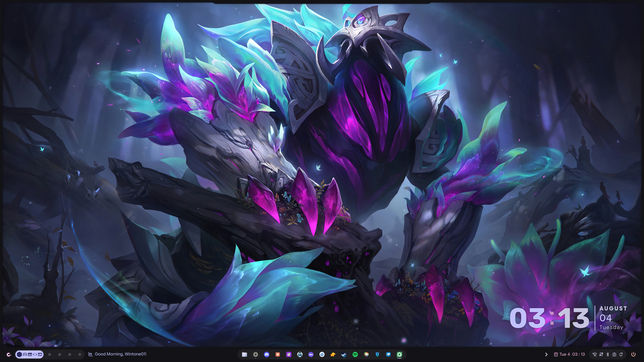Open the blue bench icon app in the dock

pyautogui.click(x=388, y=354)
